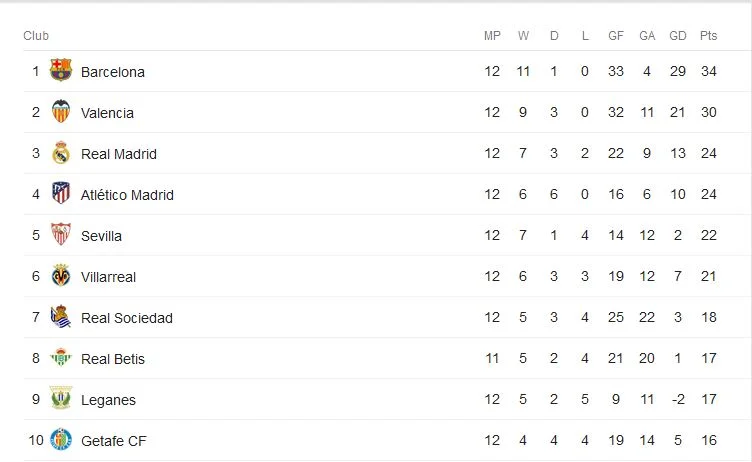Click the Sevilla club crest icon

(x=61, y=235)
